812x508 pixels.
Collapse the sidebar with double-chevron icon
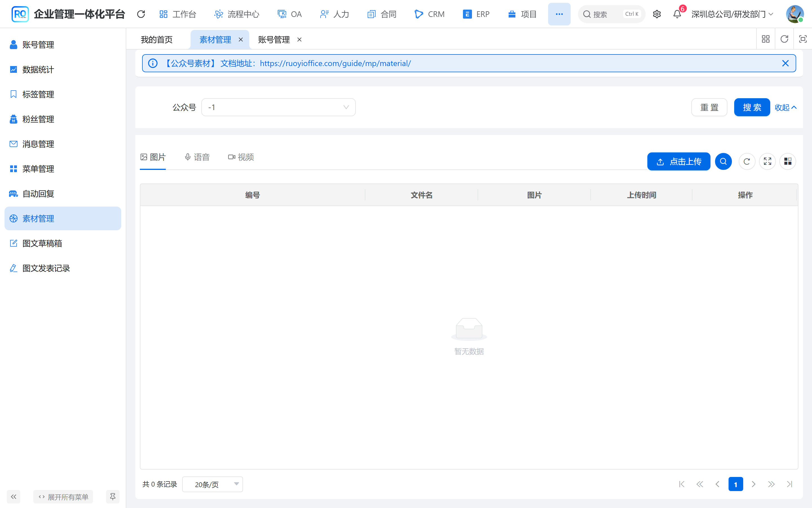(x=14, y=497)
